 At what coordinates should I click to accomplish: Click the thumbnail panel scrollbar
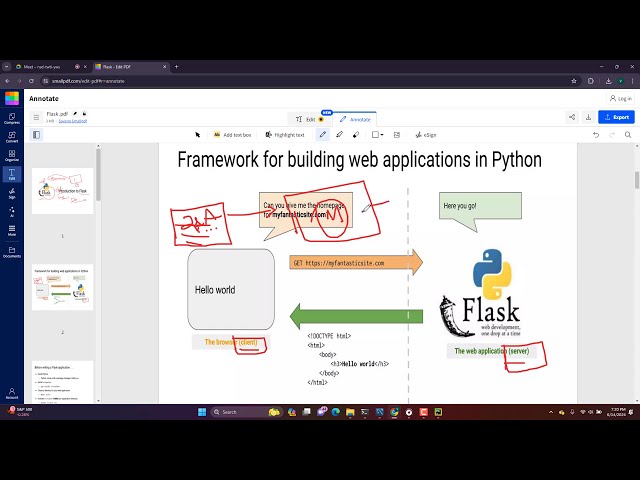[98, 176]
